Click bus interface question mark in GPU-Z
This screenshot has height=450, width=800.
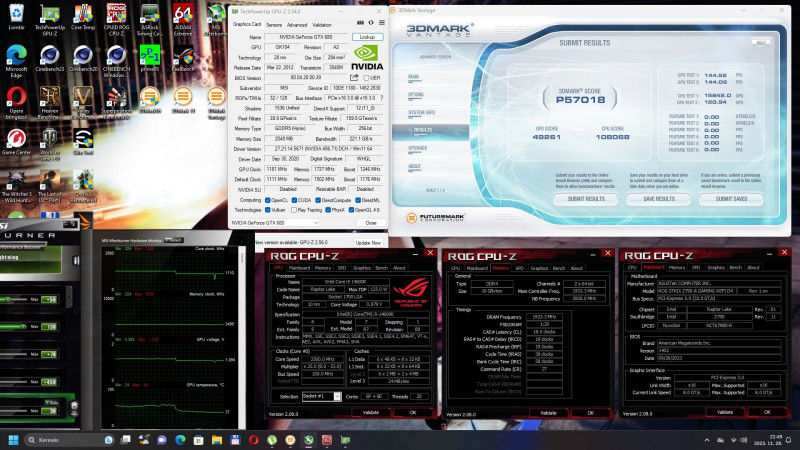pyautogui.click(x=382, y=98)
